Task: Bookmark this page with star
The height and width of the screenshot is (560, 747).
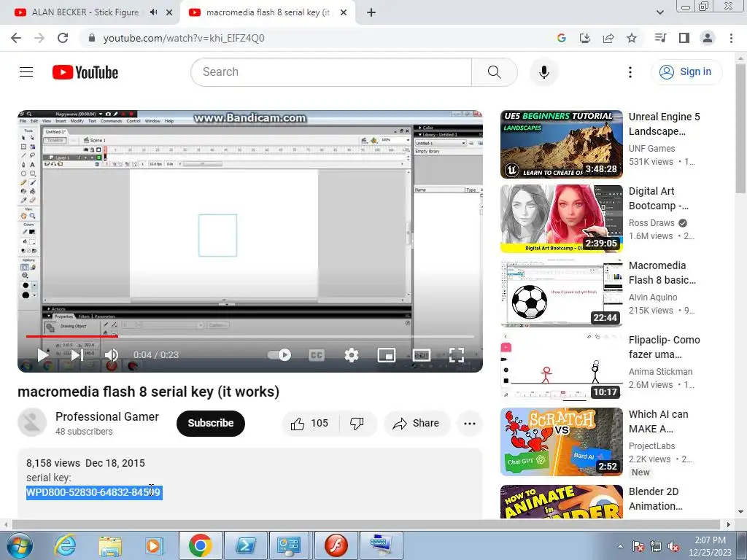Action: coord(631,38)
